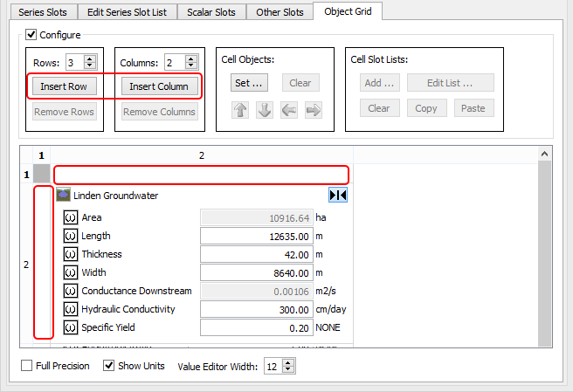
Task: Disable the Show Units checkbox
Action: tap(109, 366)
